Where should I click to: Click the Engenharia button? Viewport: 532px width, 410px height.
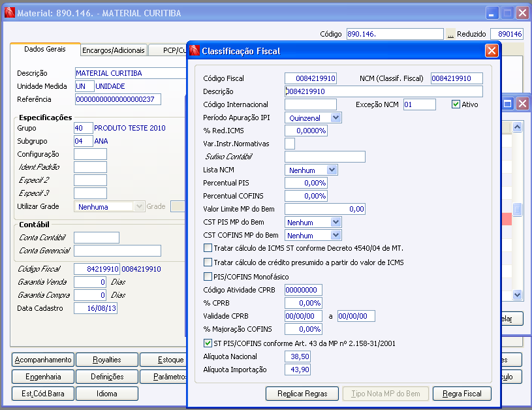tap(43, 377)
